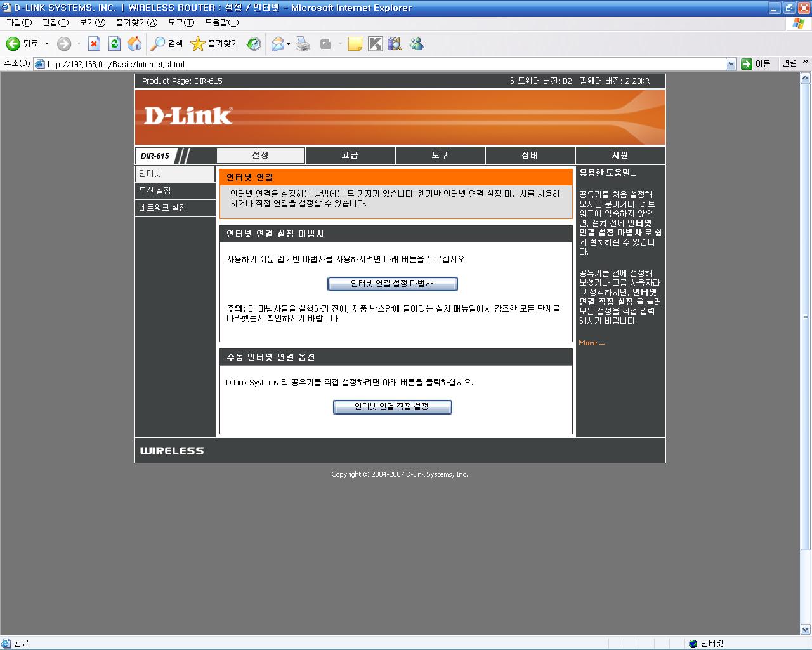Click the 완료 status text

coord(22,644)
